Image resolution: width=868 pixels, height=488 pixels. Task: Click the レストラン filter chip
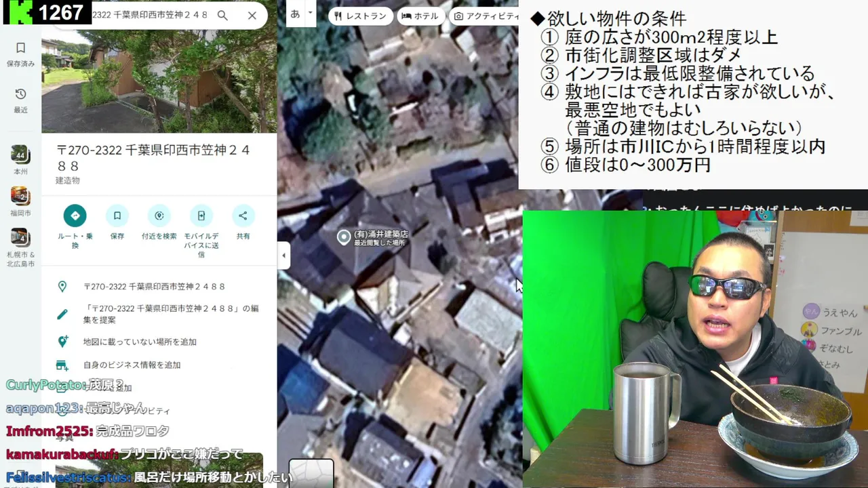(360, 16)
